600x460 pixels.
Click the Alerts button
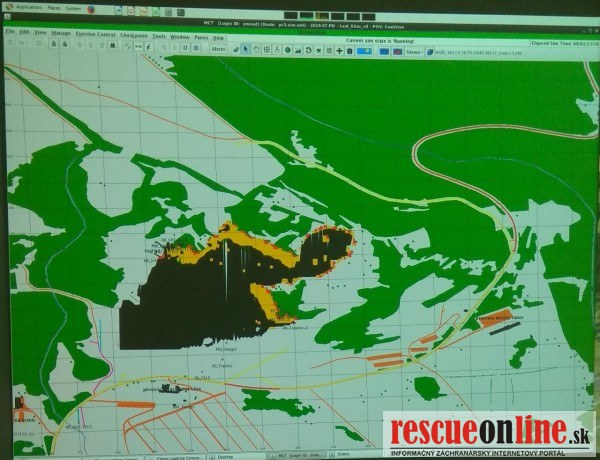pos(218,48)
